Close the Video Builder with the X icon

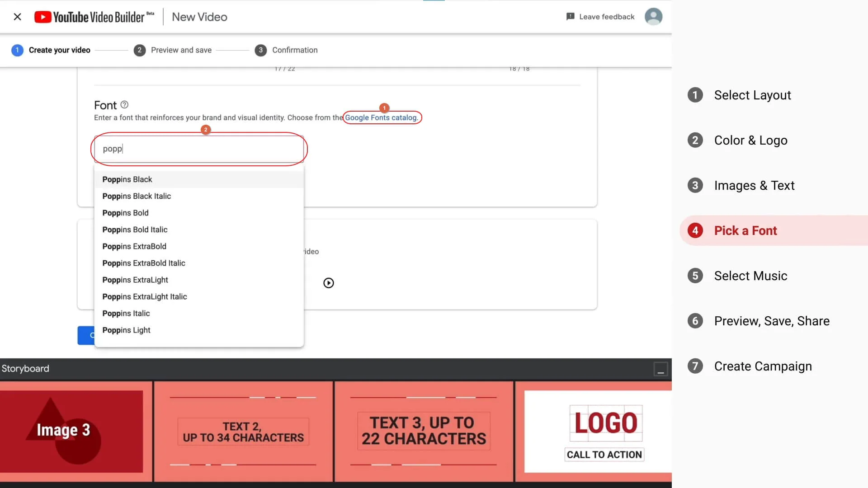pyautogui.click(x=17, y=17)
